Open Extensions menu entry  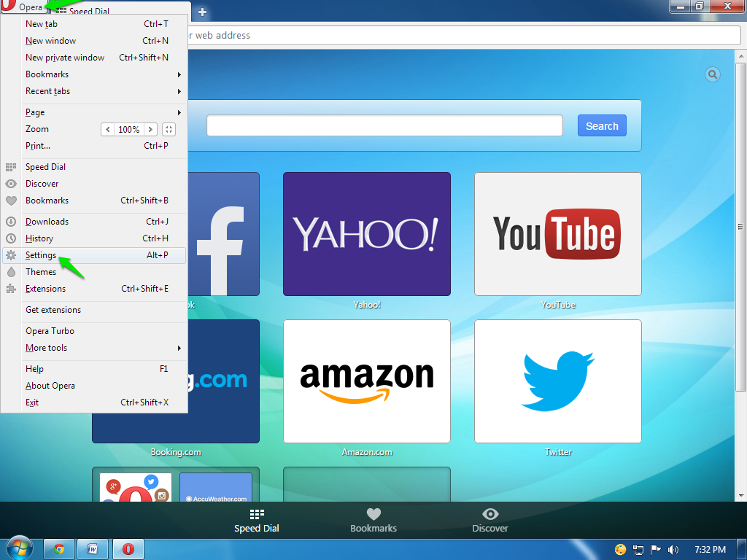tap(94, 289)
